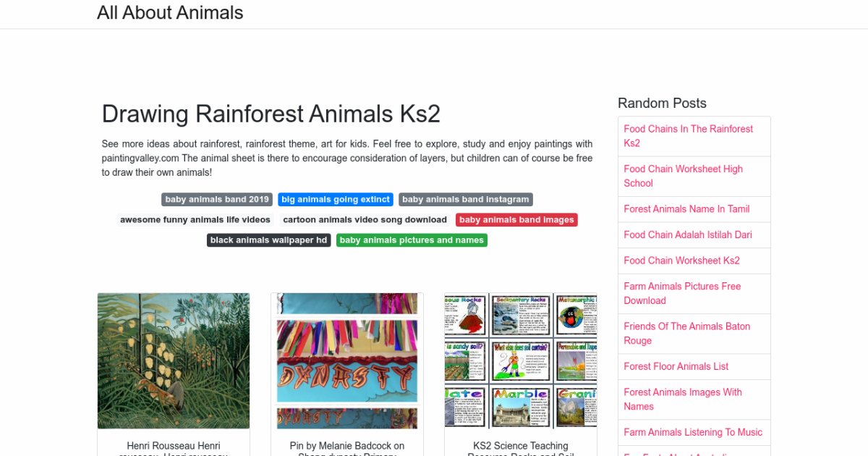The image size is (868, 456).
Task: Select the green "baby animals pictures and names" tag
Action: pos(411,240)
